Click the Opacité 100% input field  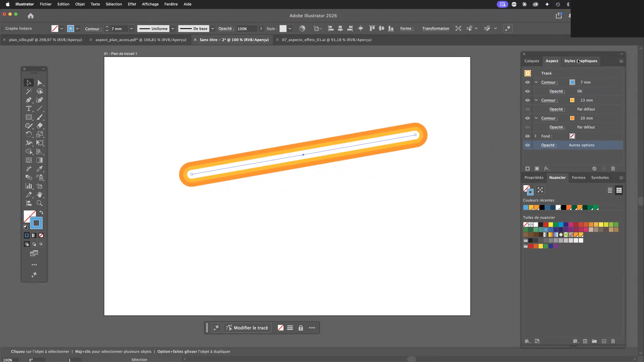pos(247,28)
